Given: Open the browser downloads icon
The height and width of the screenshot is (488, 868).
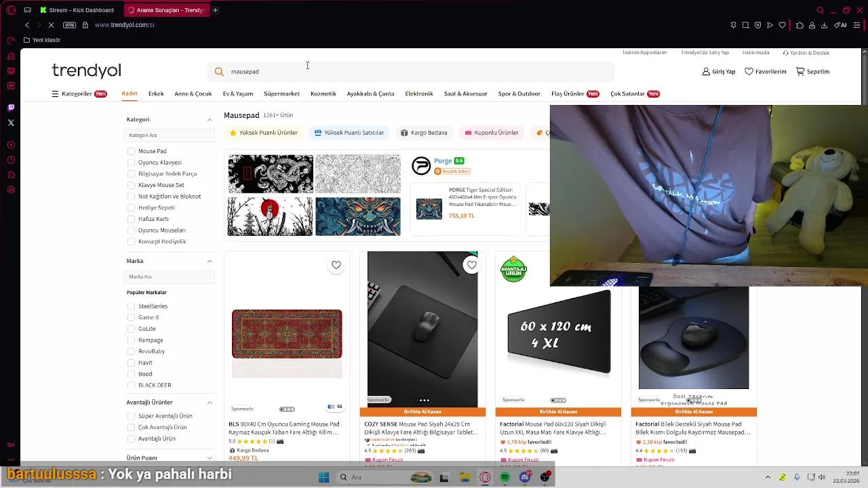Looking at the screenshot, I should [x=824, y=25].
